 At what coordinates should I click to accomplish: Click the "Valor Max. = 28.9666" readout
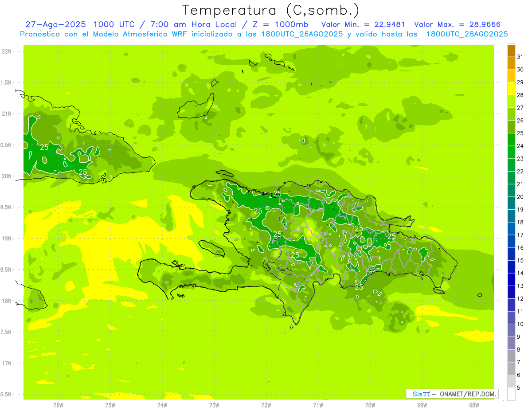[x=458, y=24]
